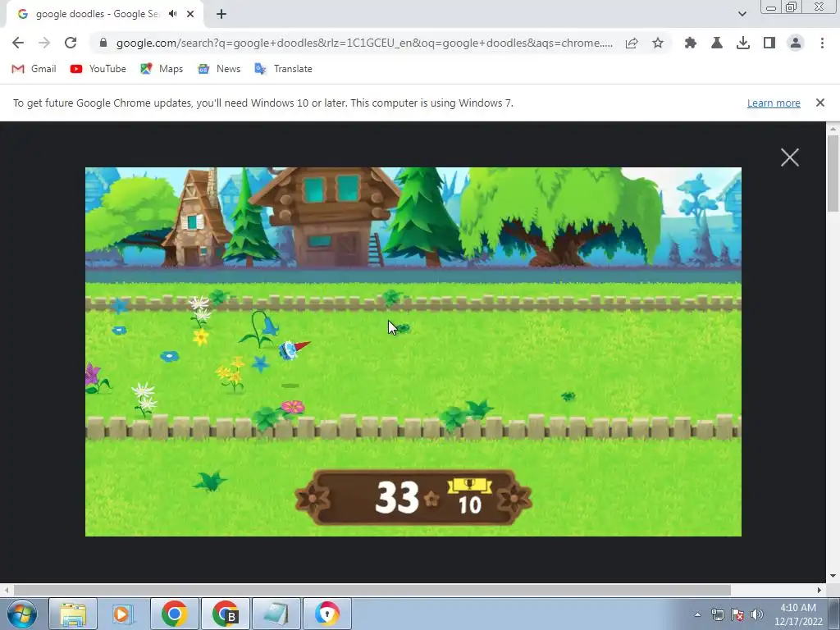Click the score number 33

click(397, 497)
